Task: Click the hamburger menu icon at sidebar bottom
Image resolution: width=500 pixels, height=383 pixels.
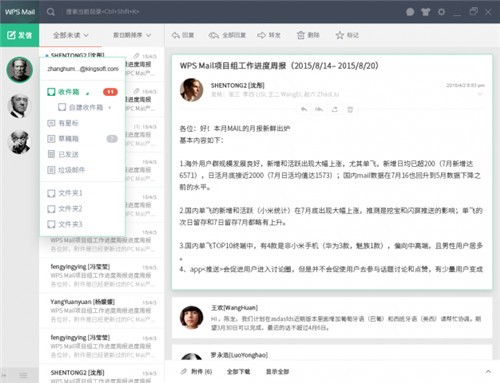Action: [x=23, y=376]
